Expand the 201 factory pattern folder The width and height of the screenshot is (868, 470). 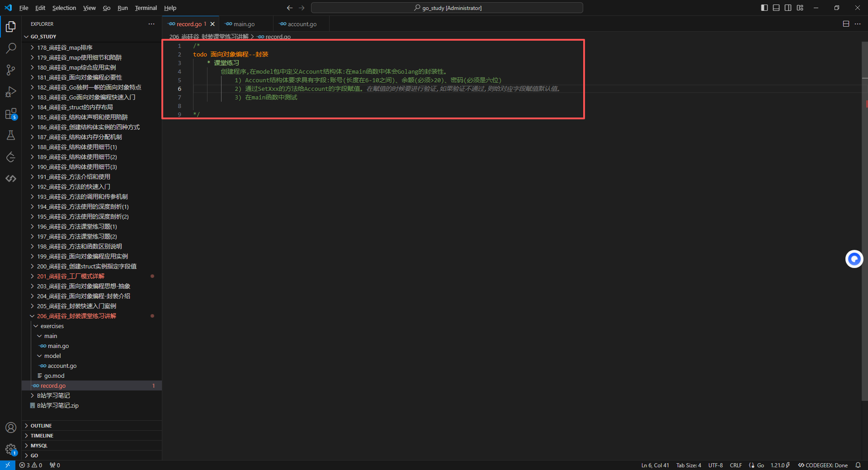tap(92, 276)
